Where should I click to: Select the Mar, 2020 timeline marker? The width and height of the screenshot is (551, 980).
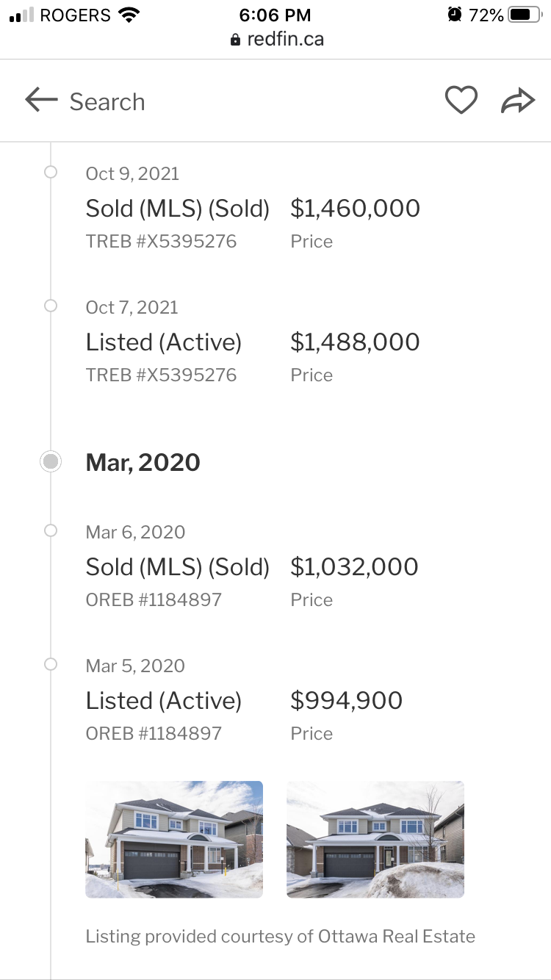[x=51, y=462]
